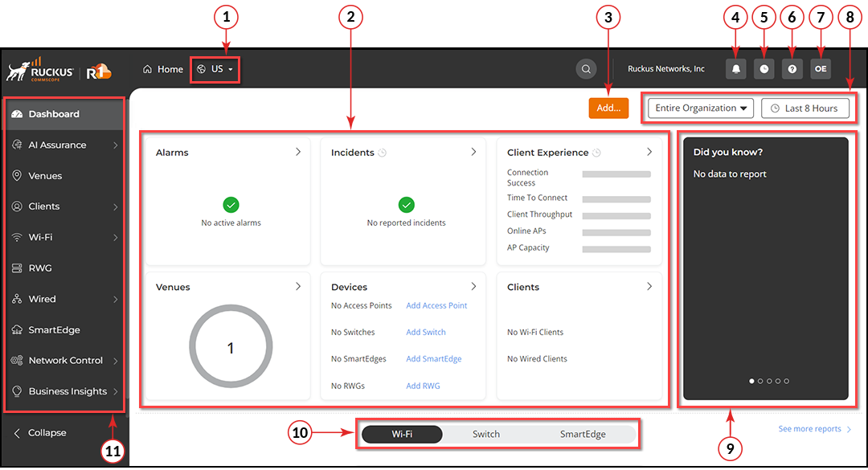
Task: Expand the Clients submenu chevron
Action: click(x=116, y=206)
